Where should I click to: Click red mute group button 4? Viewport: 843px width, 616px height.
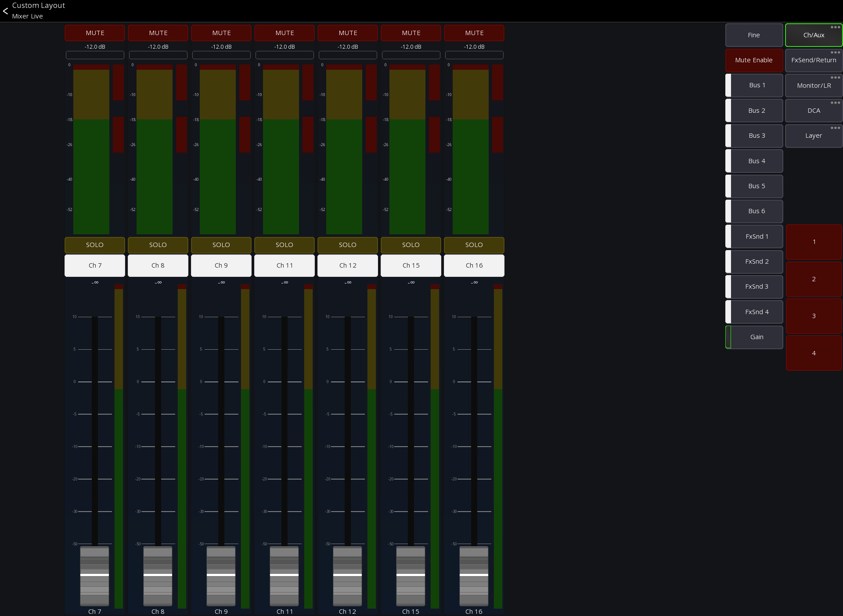(814, 353)
